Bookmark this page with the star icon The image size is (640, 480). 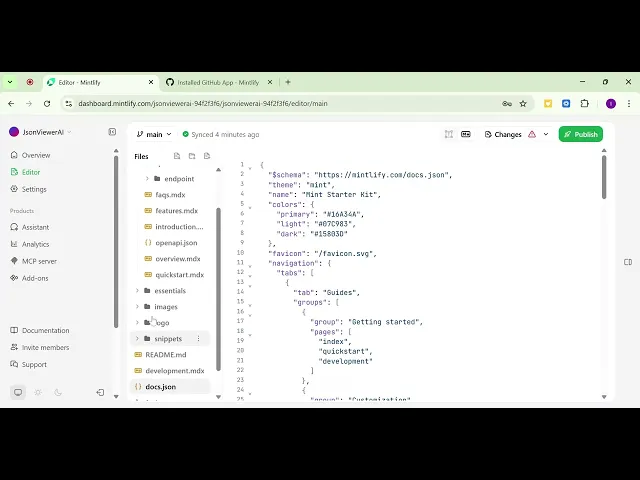point(523,104)
